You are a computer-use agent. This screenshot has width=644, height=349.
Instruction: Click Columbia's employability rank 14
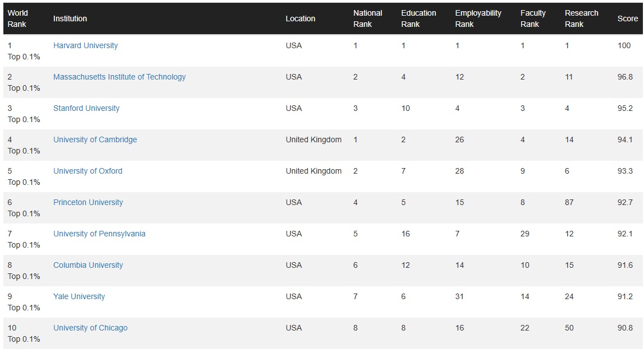tap(459, 265)
